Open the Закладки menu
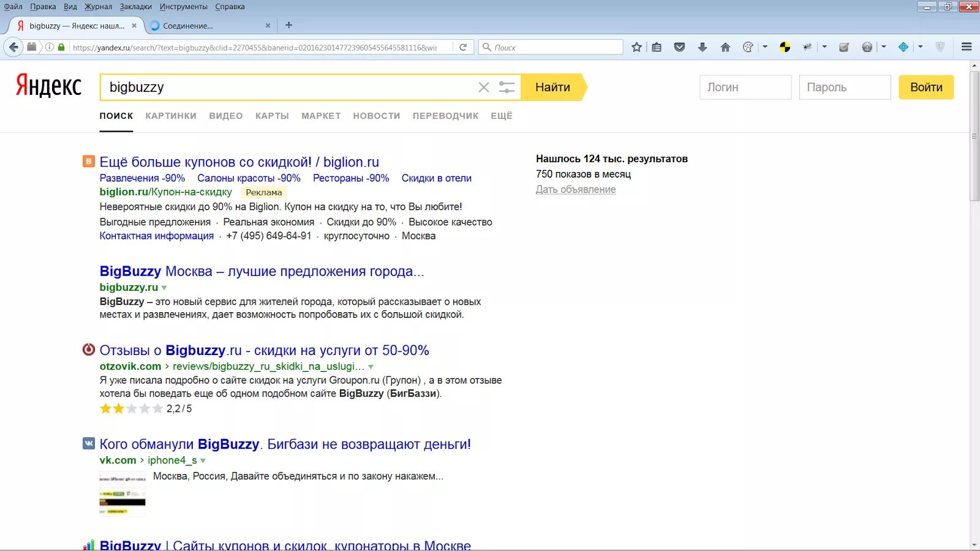The height and width of the screenshot is (551, 980). (136, 7)
